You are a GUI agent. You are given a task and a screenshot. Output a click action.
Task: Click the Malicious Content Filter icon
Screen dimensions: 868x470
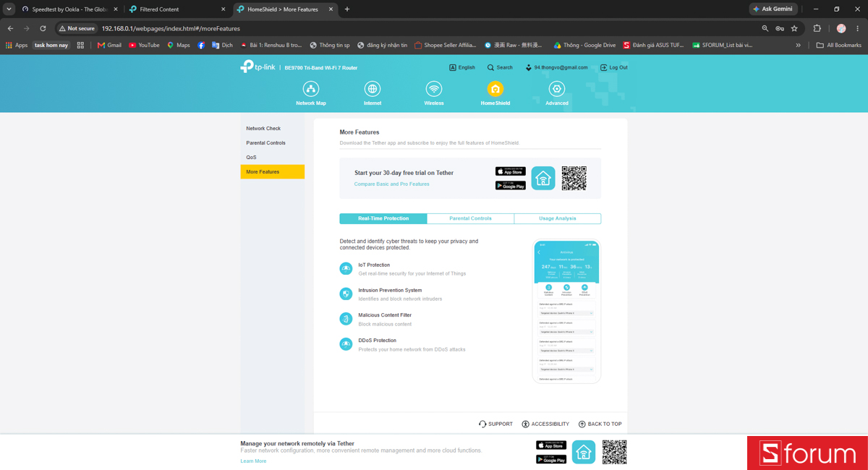(x=346, y=319)
